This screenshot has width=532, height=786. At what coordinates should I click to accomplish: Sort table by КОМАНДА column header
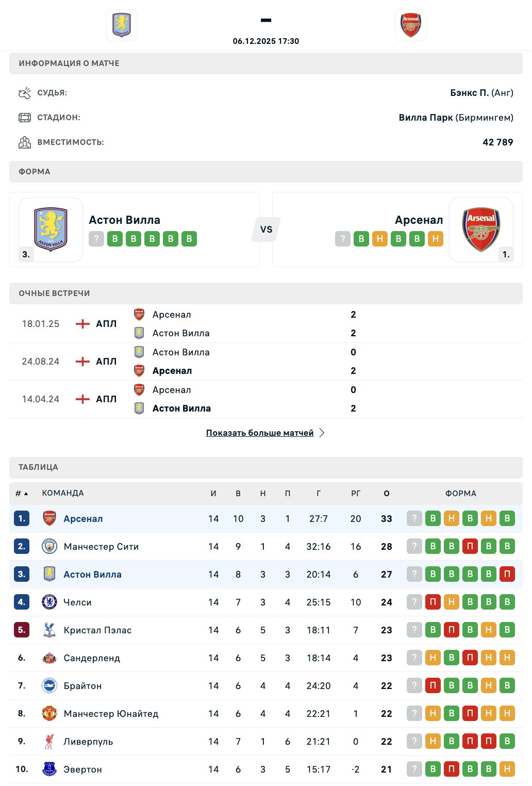pos(63,494)
